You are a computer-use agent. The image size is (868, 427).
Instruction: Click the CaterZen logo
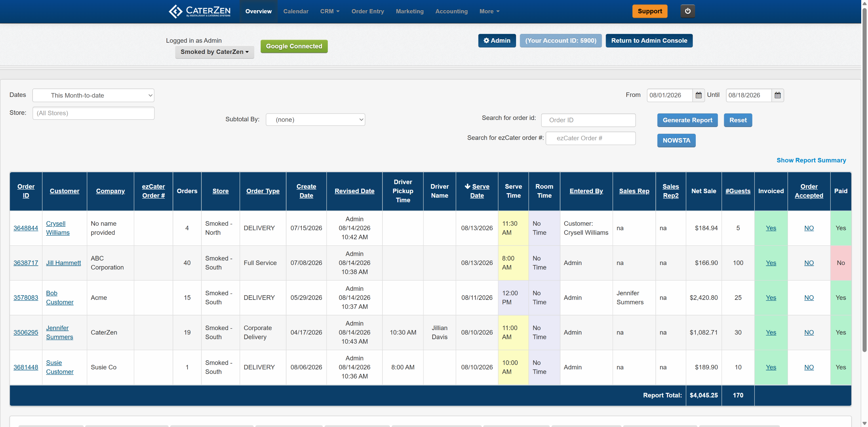(200, 11)
